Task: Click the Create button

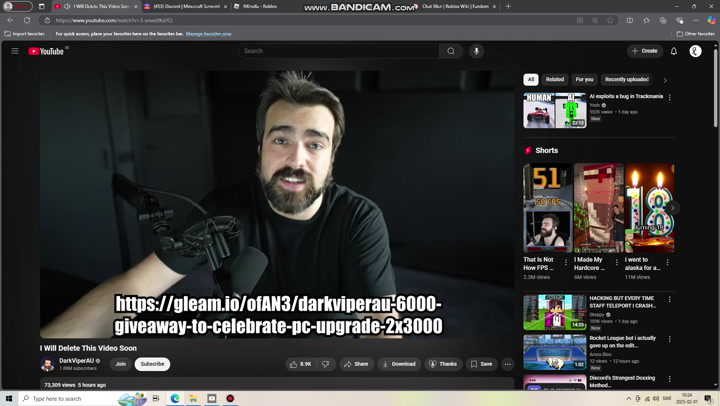Action: click(x=645, y=51)
